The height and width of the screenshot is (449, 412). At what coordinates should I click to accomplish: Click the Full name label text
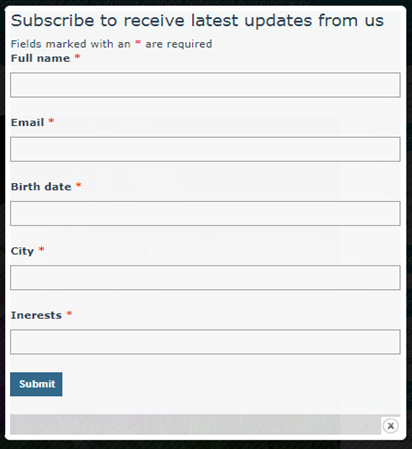40,58
